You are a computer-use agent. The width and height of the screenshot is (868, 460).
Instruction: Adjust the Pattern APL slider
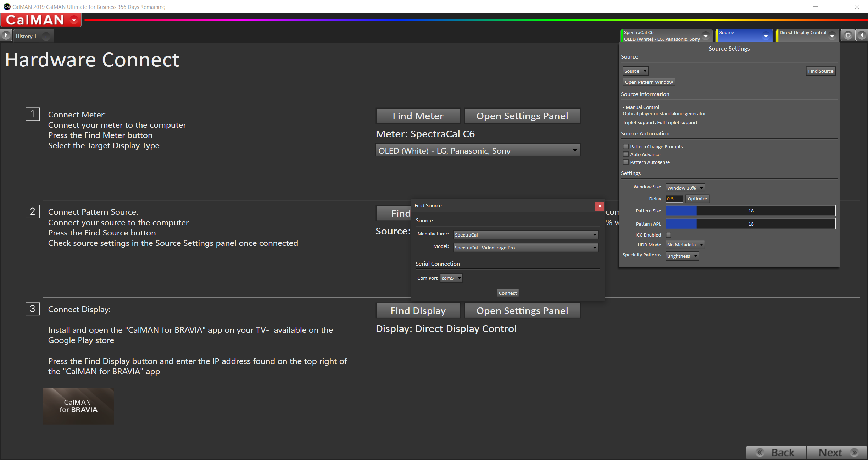750,224
